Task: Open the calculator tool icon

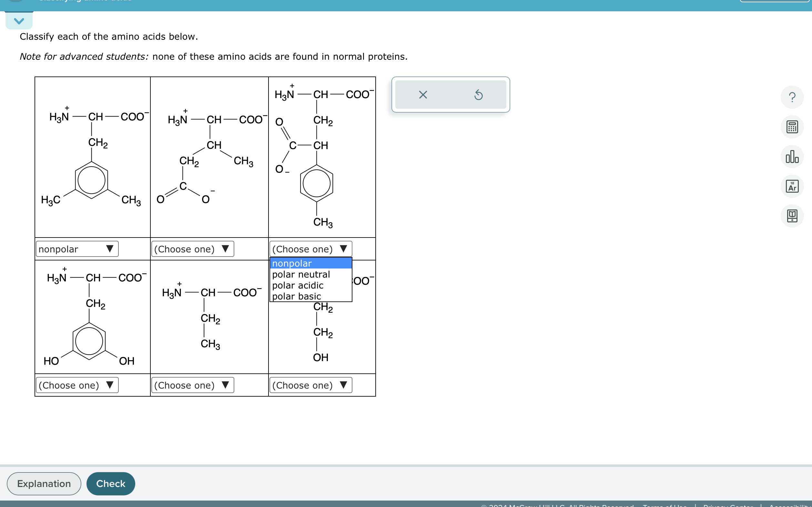Action: tap(793, 127)
